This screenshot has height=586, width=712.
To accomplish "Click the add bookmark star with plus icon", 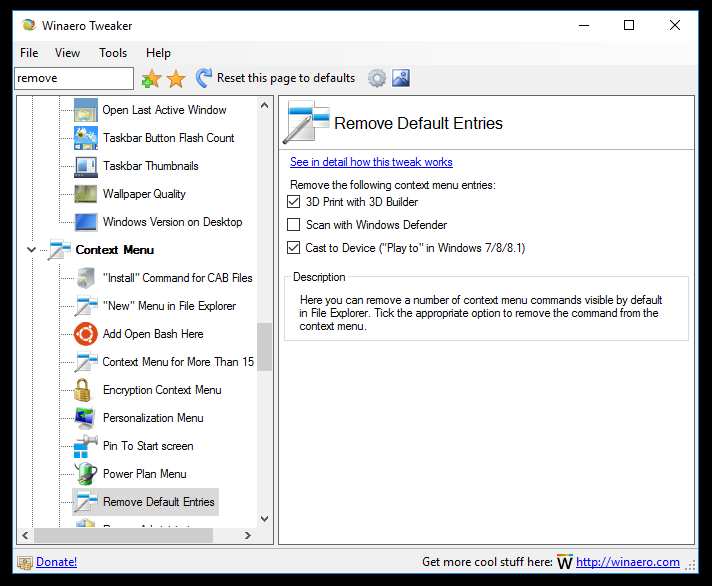I will pos(152,79).
